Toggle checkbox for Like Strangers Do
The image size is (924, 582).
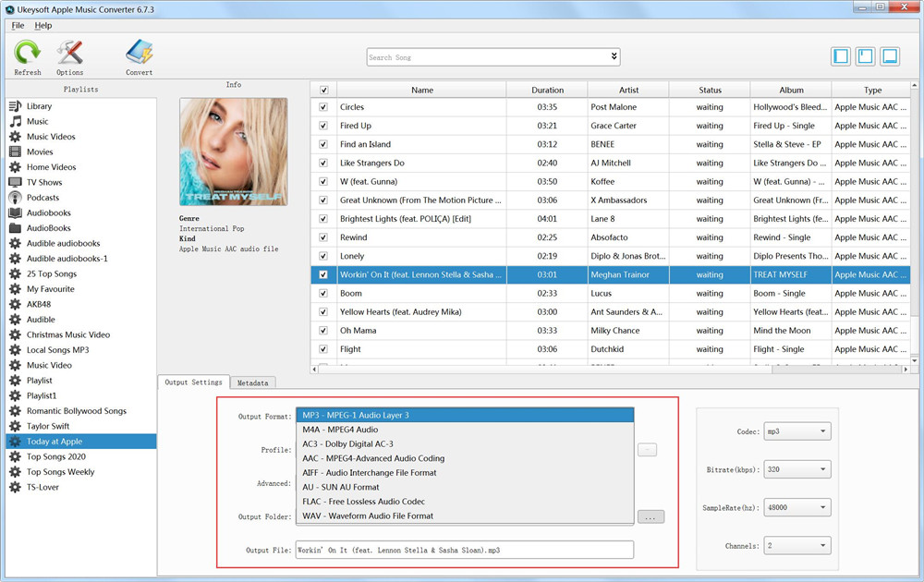pyautogui.click(x=322, y=164)
